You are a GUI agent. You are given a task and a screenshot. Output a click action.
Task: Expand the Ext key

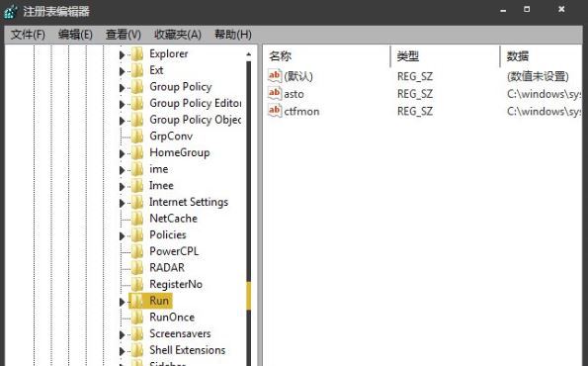point(122,71)
